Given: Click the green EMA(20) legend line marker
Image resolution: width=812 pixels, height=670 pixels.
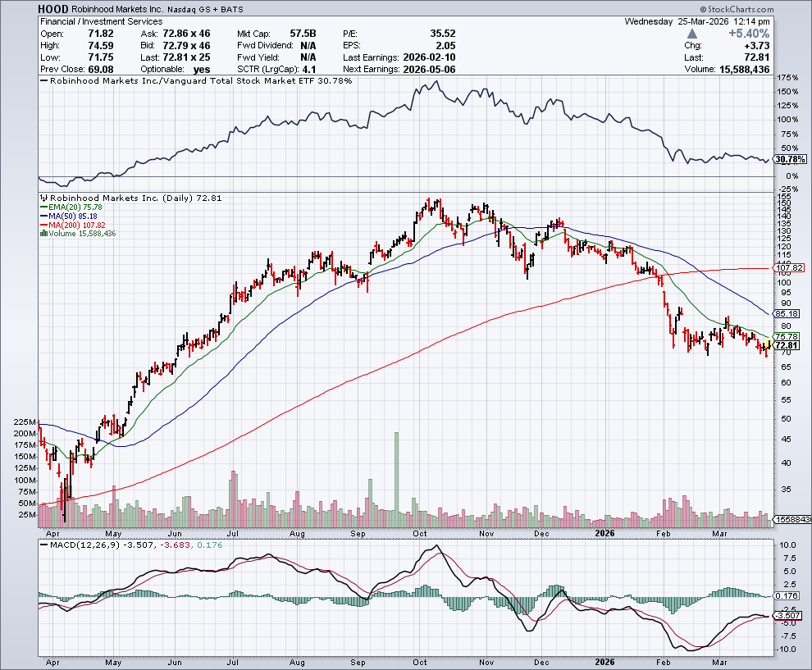Looking at the screenshot, I should coord(44,207).
